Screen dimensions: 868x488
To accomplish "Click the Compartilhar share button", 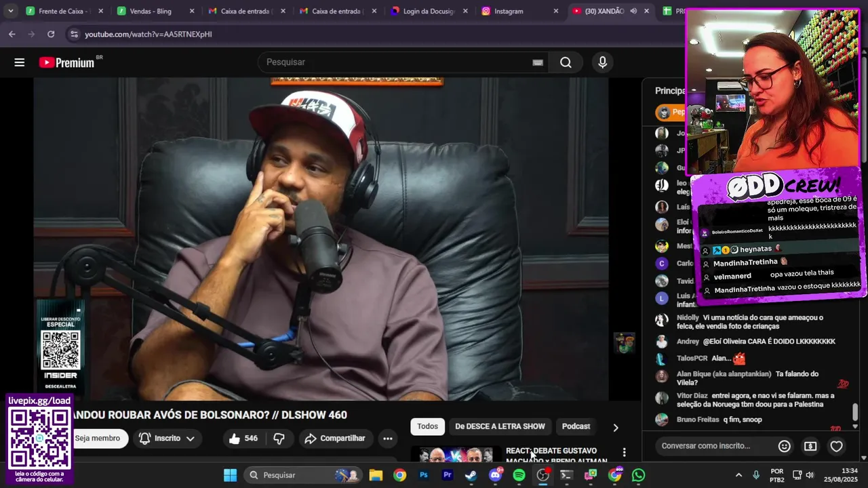I will coord(334,439).
